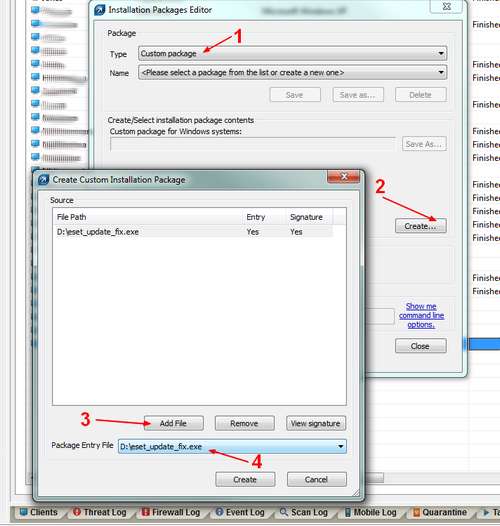Viewport: 500px width, 526px height.
Task: Go to the Scan Log tab
Action: click(x=304, y=512)
